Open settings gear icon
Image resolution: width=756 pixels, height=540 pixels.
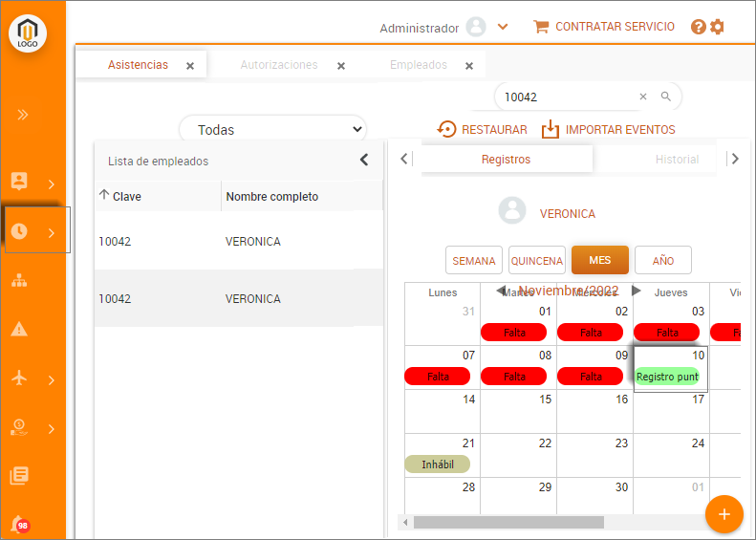tap(717, 27)
